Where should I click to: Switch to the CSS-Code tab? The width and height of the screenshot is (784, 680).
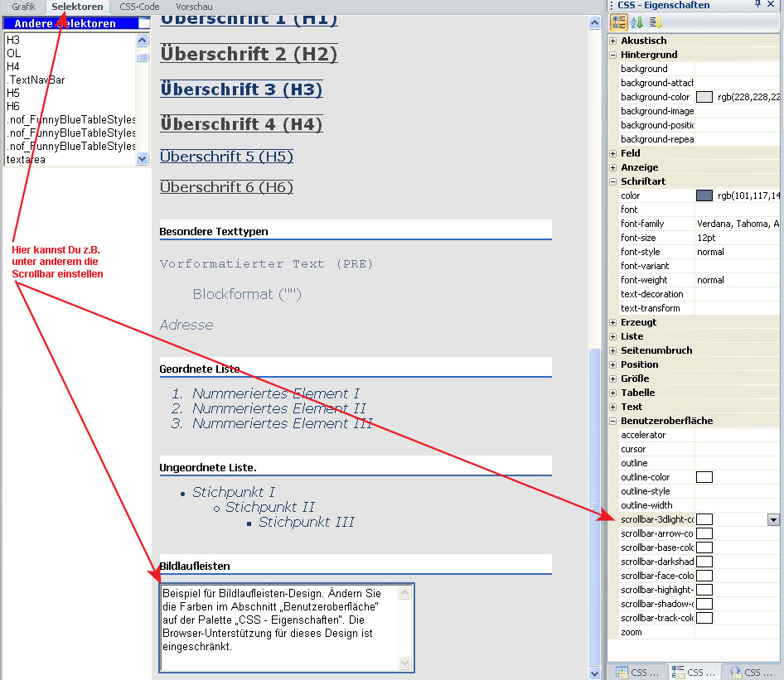click(x=139, y=7)
